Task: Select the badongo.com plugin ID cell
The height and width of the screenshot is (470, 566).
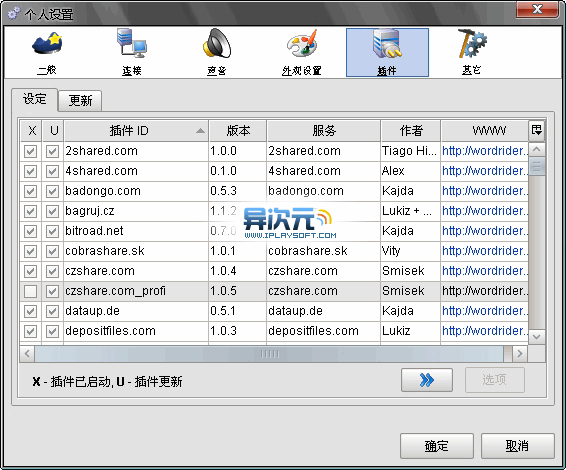Action: 136,191
